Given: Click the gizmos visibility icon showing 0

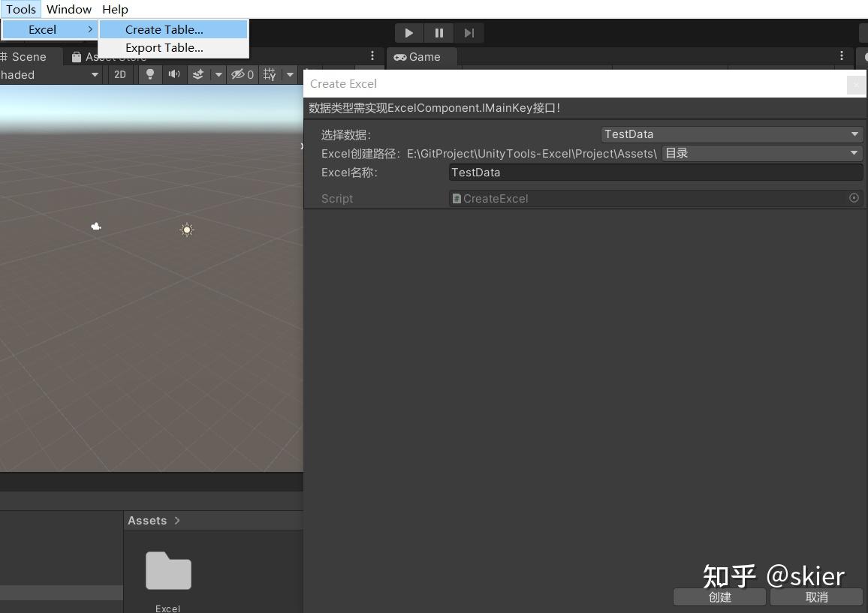Looking at the screenshot, I should (242, 74).
